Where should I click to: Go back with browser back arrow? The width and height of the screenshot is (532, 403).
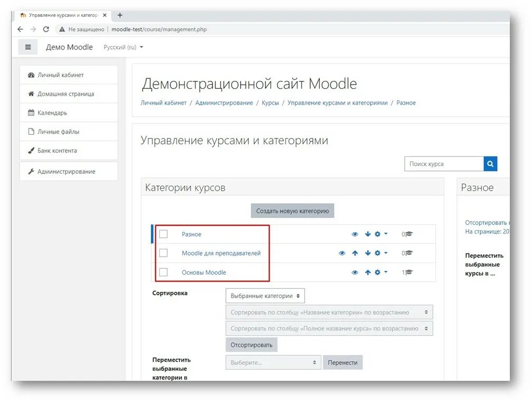click(21, 29)
